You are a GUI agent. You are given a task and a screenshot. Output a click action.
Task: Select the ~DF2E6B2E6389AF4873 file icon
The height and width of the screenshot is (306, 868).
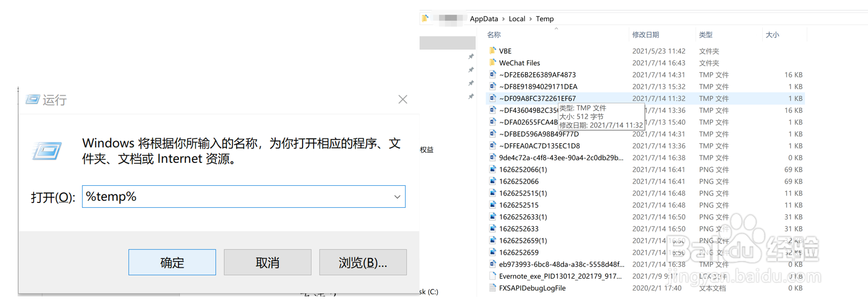point(492,74)
